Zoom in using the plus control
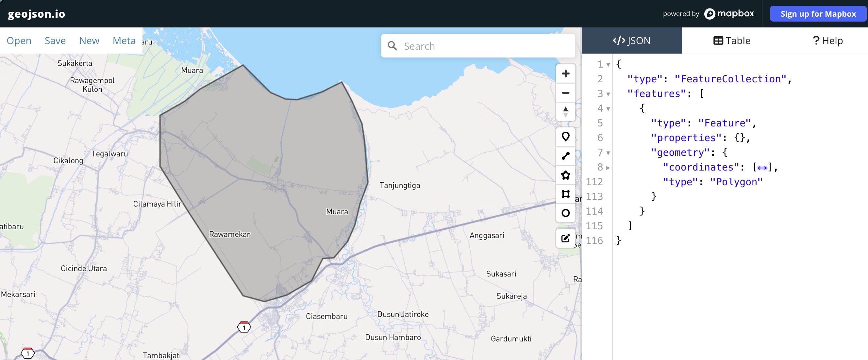Screen dimensions: 868x360 565,73
